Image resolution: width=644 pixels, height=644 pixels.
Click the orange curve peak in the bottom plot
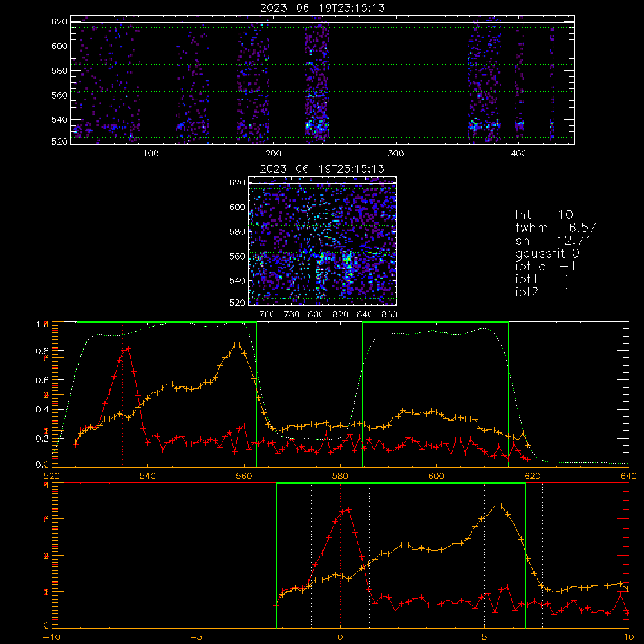(x=498, y=506)
